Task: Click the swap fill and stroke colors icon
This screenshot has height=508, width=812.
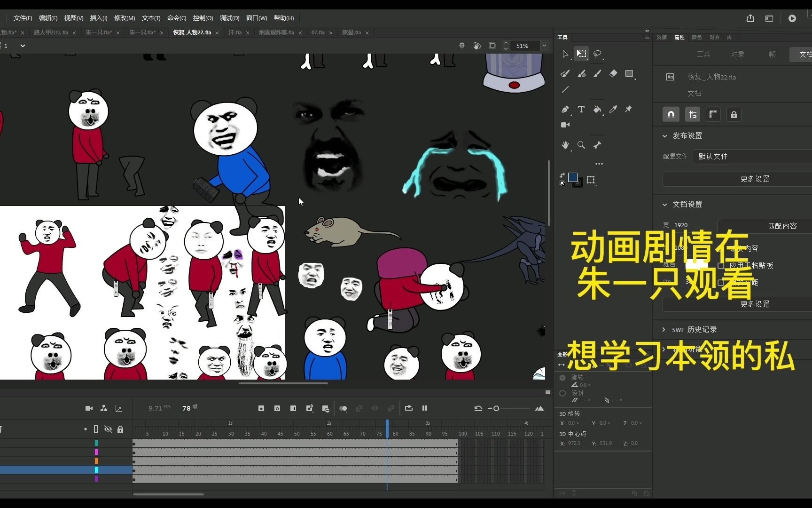Action: coord(562,175)
